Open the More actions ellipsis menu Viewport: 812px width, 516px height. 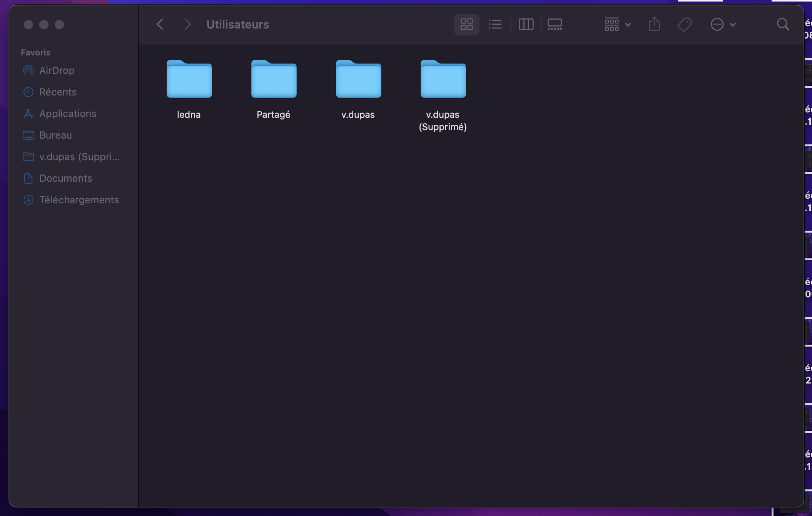[x=723, y=25]
